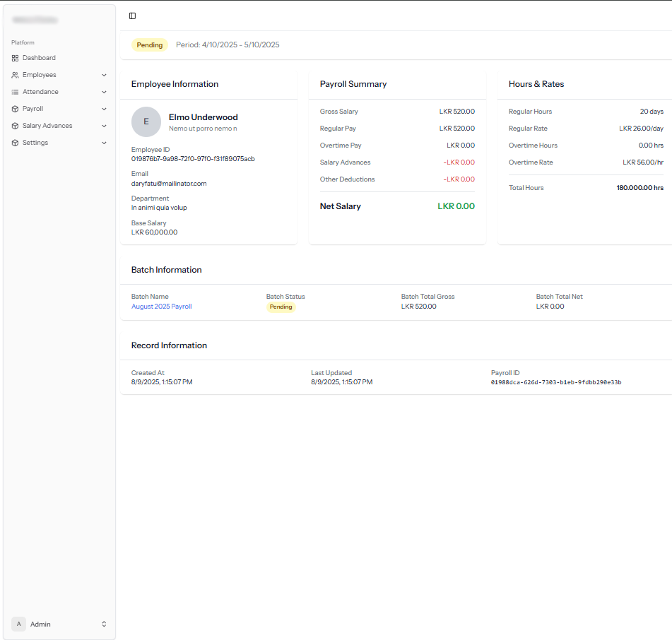The width and height of the screenshot is (672, 640).
Task: Click the Admin user label
Action: click(x=40, y=624)
